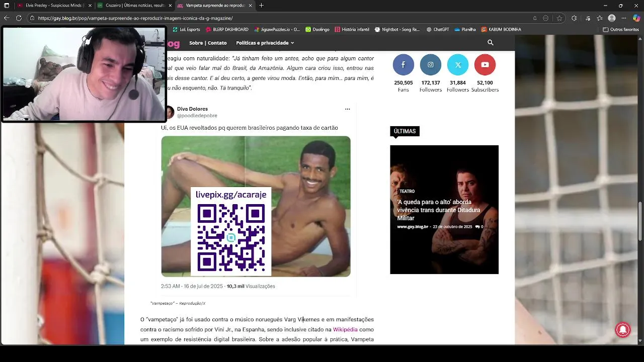Switch to the Elvis Presley Suspicious Minds tab
Screen dimensions: 644x362
54,6
